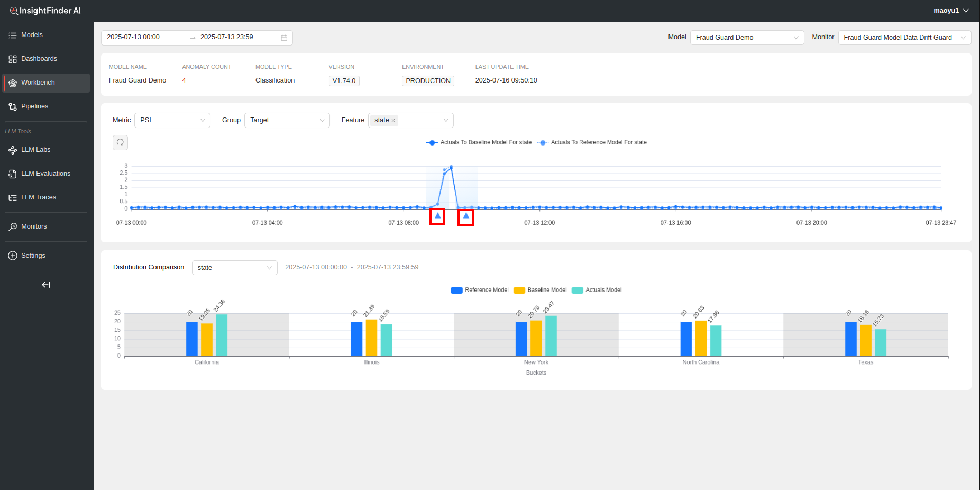
Task: Open the Monitor selection dropdown
Action: [904, 38]
